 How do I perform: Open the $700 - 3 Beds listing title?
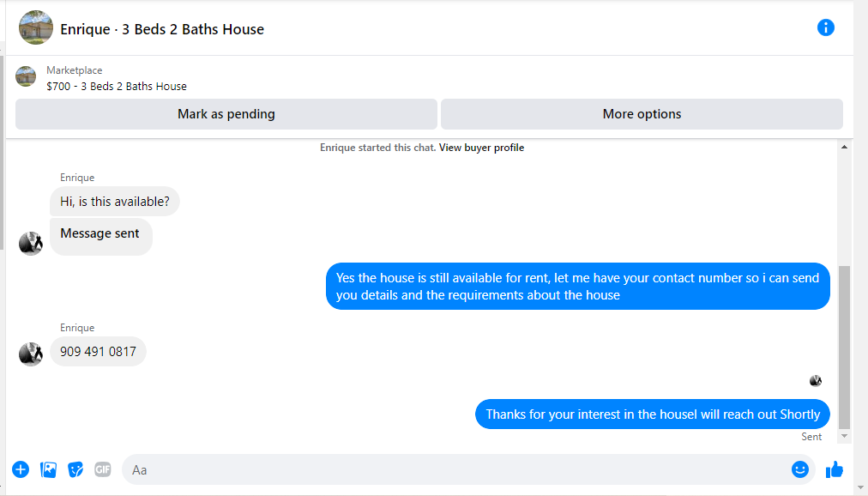tap(117, 87)
